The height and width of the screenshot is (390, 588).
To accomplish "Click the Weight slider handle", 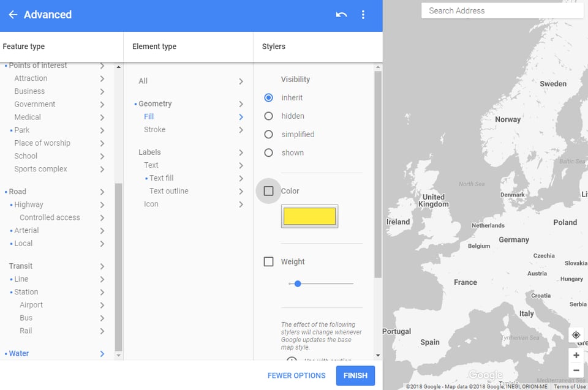I will (298, 284).
